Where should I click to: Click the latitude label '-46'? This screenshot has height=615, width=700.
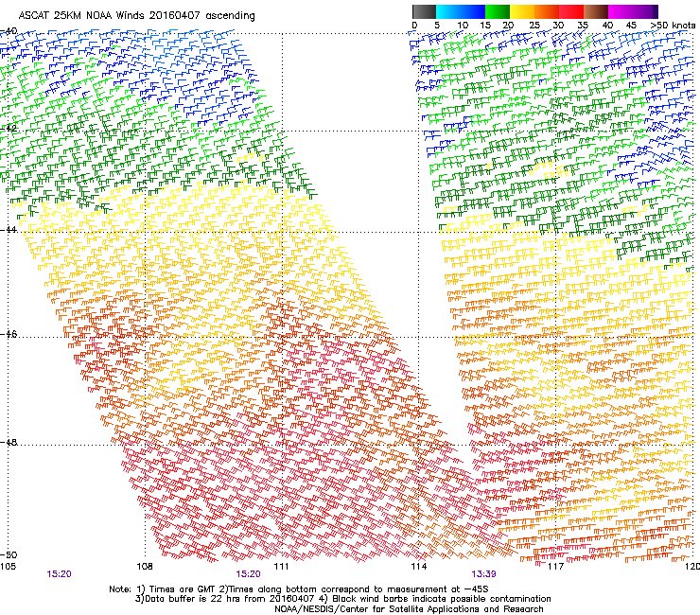coord(9,334)
